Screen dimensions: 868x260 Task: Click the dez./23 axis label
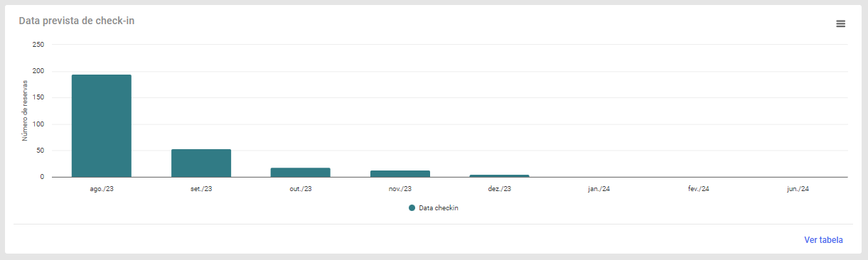(499, 189)
